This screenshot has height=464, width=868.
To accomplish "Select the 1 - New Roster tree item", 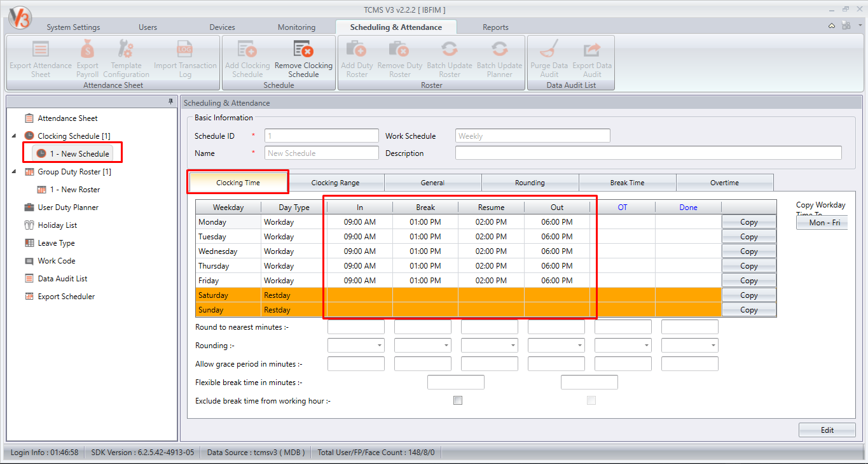I will [x=69, y=190].
